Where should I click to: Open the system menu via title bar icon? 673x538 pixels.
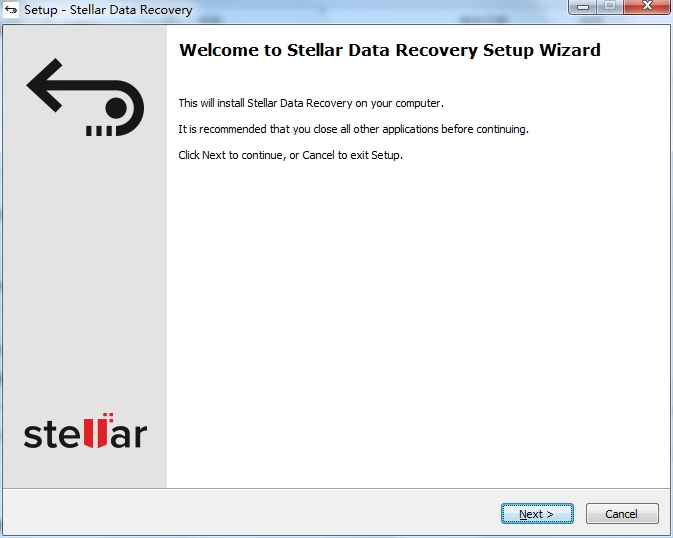point(11,9)
